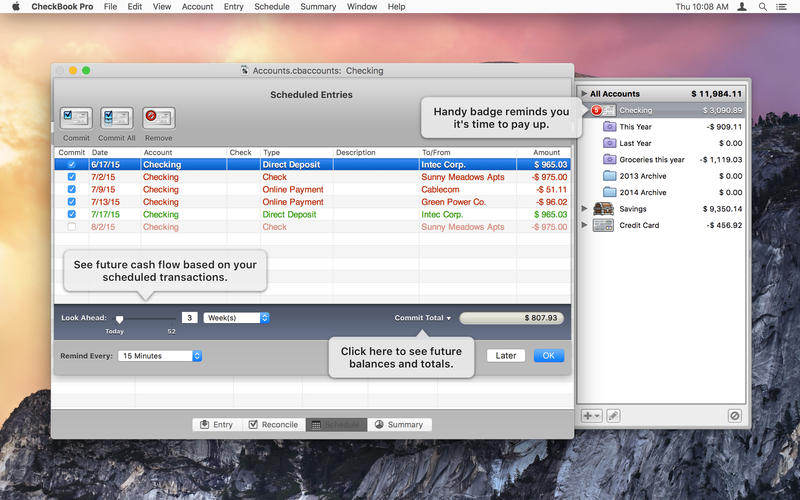Open the Schedule menu in menu bar
This screenshot has height=500, width=800.
tap(271, 7)
